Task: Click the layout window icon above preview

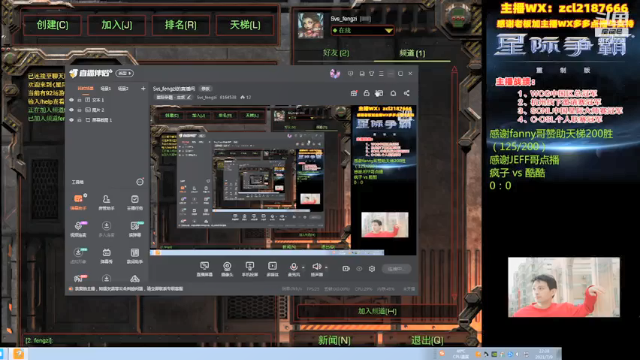Action: coord(379,93)
